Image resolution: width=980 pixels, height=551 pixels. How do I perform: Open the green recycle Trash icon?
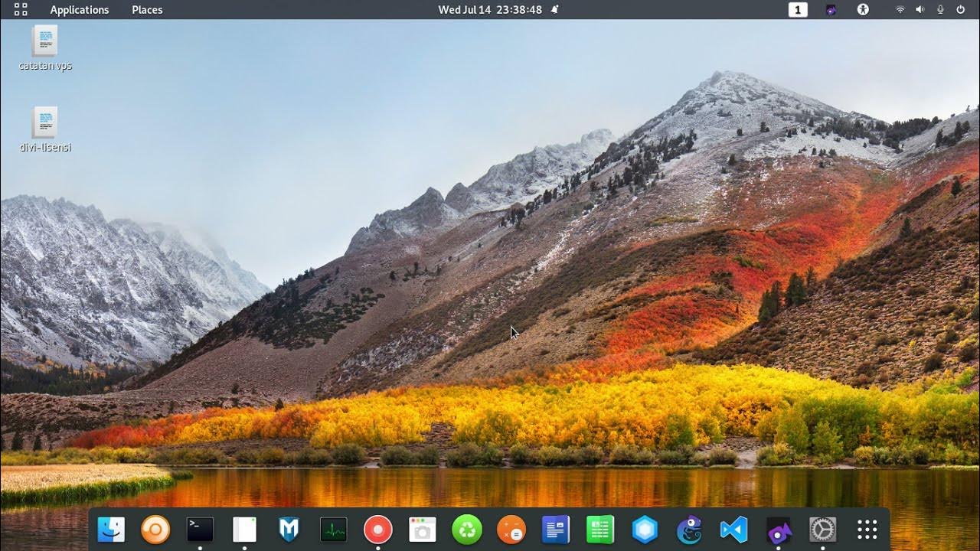coord(467,529)
